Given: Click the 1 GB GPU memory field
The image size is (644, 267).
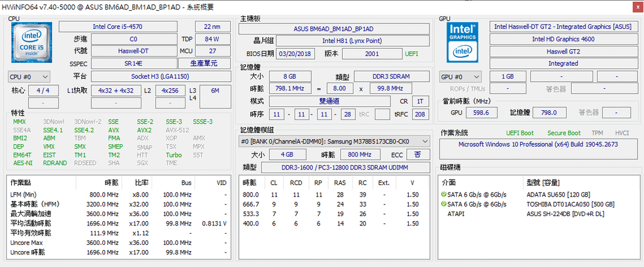Looking at the screenshot, I should click(508, 77).
